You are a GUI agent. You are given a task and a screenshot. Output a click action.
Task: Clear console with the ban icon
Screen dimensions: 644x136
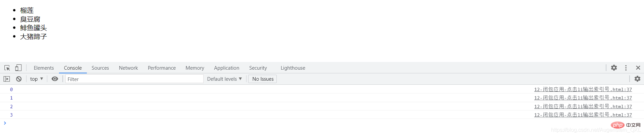tap(19, 79)
